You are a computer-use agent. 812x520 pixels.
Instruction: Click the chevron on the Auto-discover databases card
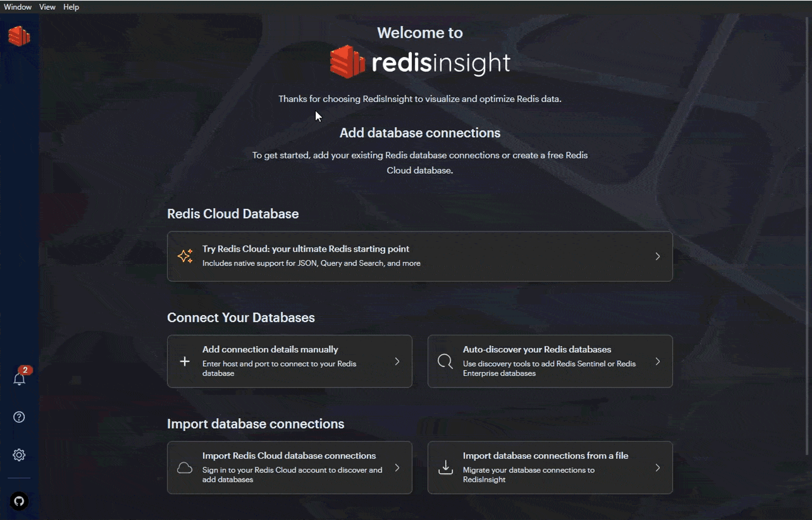(x=657, y=361)
